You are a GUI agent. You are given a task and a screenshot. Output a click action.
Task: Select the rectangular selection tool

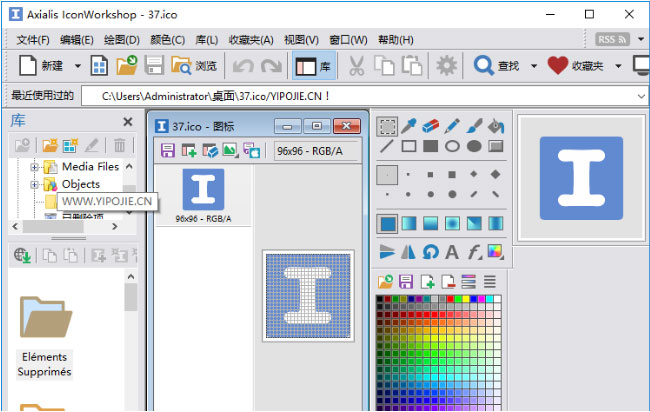(x=387, y=126)
